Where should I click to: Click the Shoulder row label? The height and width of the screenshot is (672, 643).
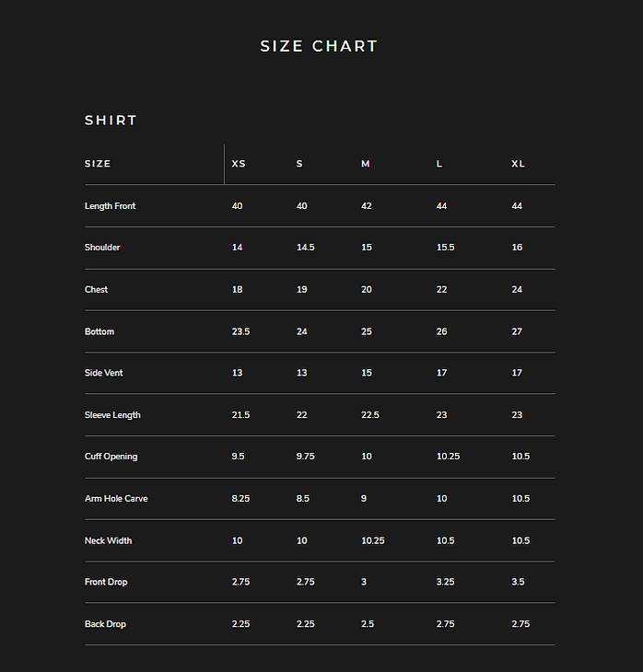[102, 248]
